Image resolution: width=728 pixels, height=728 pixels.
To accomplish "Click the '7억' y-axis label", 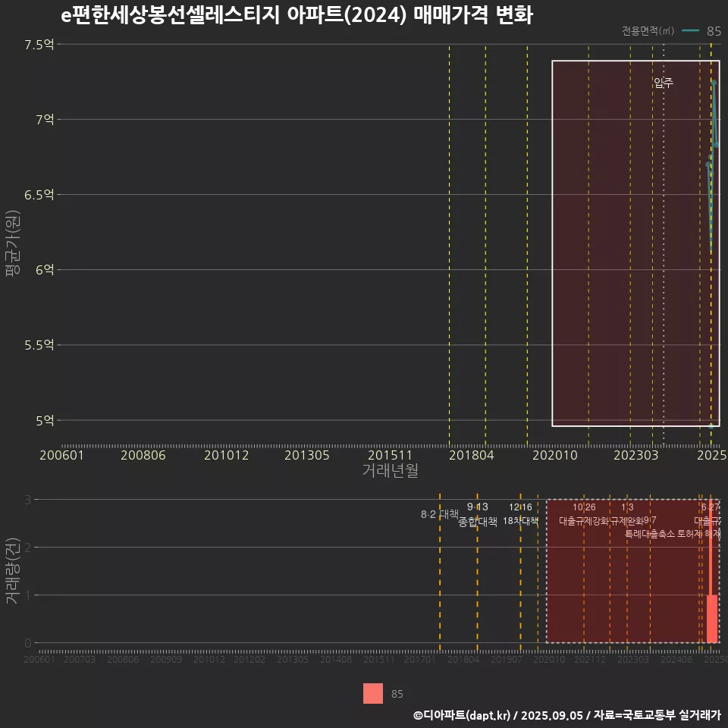I will (x=45, y=120).
